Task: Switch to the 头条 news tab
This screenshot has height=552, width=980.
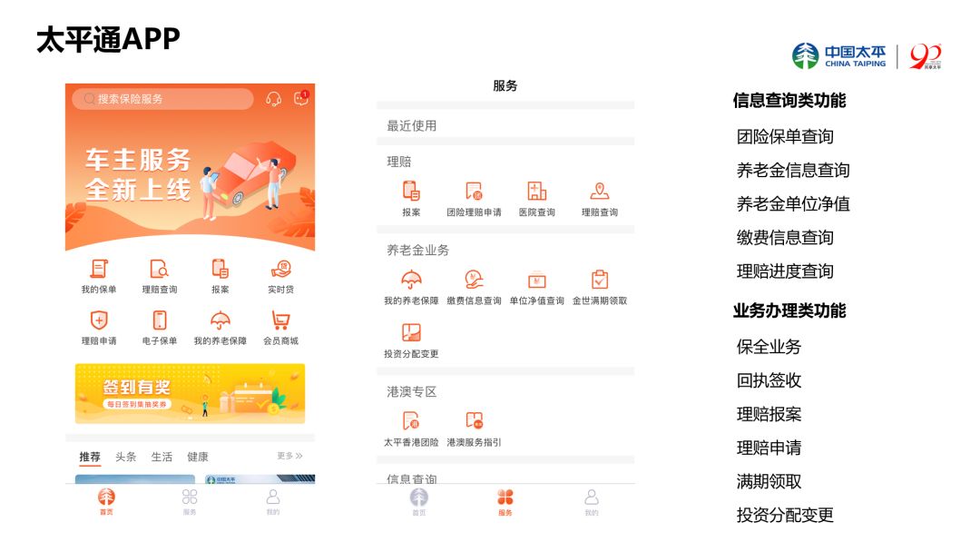Action: pyautogui.click(x=125, y=457)
